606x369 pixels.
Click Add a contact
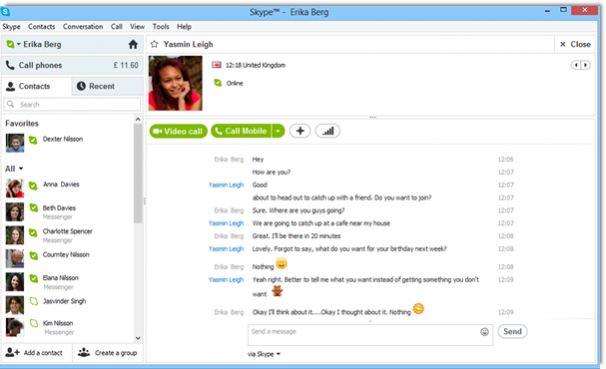[x=34, y=352]
